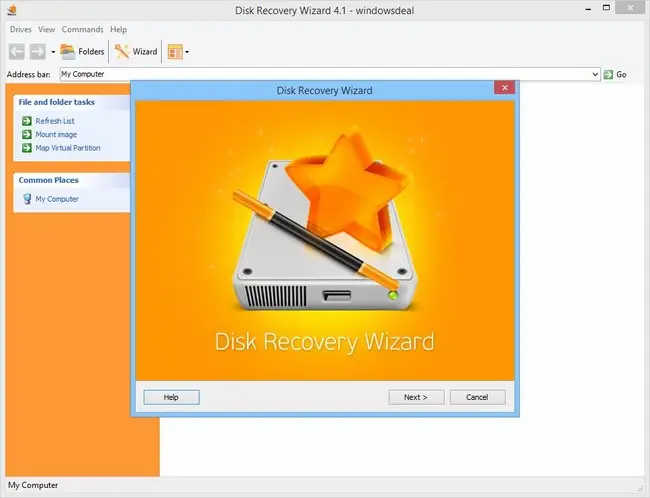650x498 pixels.
Task: Click the Forward arrow toolbar icon
Action: (38, 52)
